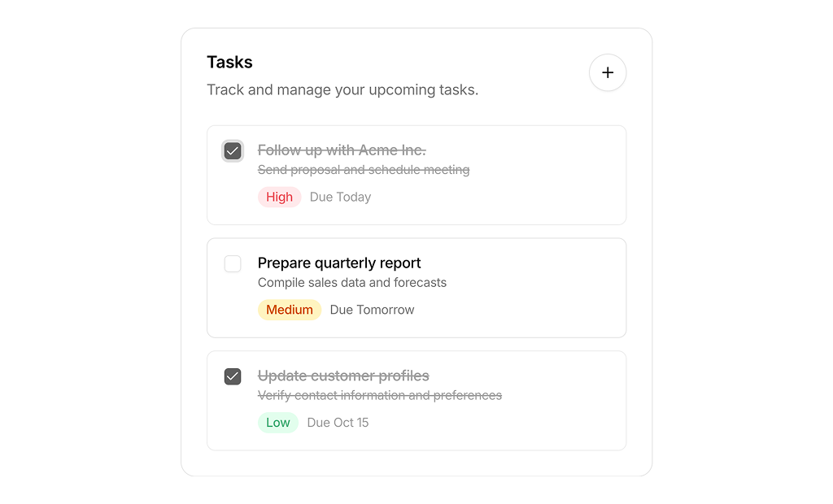
Task: Uncheck the Follow up with Acme Inc. checkbox
Action: pyautogui.click(x=233, y=150)
